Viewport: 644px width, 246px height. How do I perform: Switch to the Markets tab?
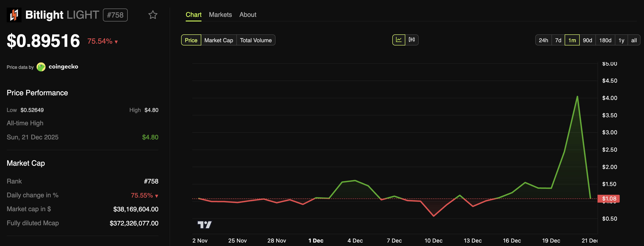point(220,15)
